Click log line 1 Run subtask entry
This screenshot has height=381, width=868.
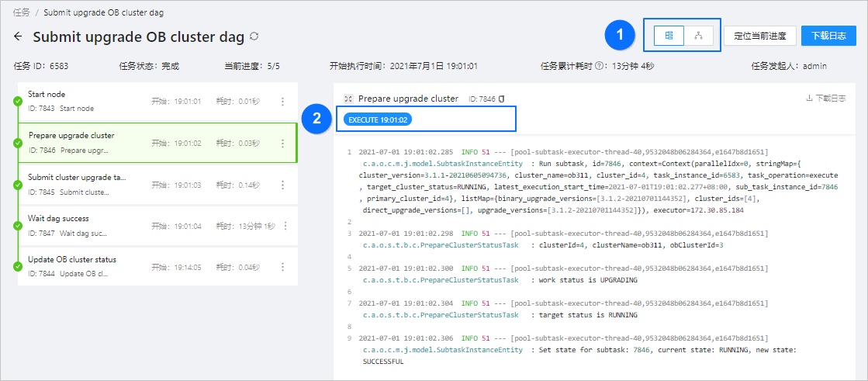pyautogui.click(x=598, y=181)
